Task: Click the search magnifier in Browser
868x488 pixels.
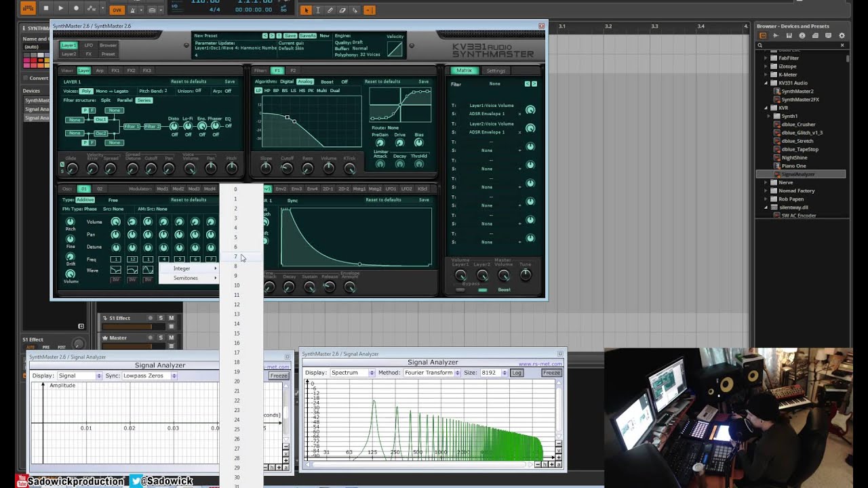Action: [x=761, y=45]
